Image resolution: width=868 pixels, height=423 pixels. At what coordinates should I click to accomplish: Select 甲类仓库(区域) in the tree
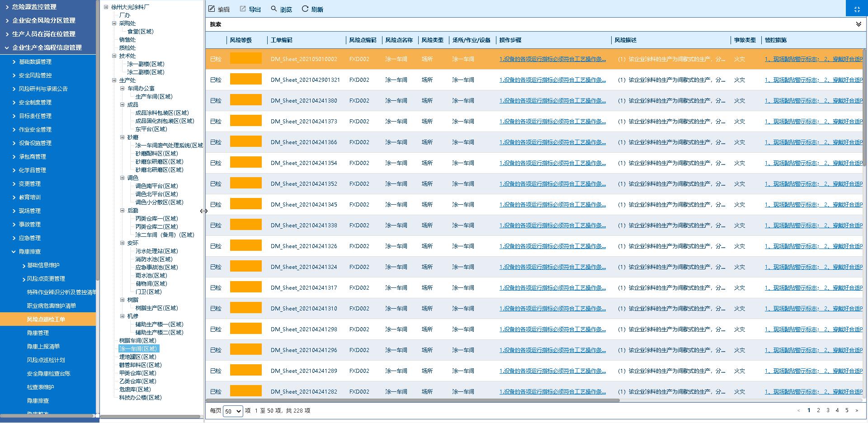tap(137, 373)
